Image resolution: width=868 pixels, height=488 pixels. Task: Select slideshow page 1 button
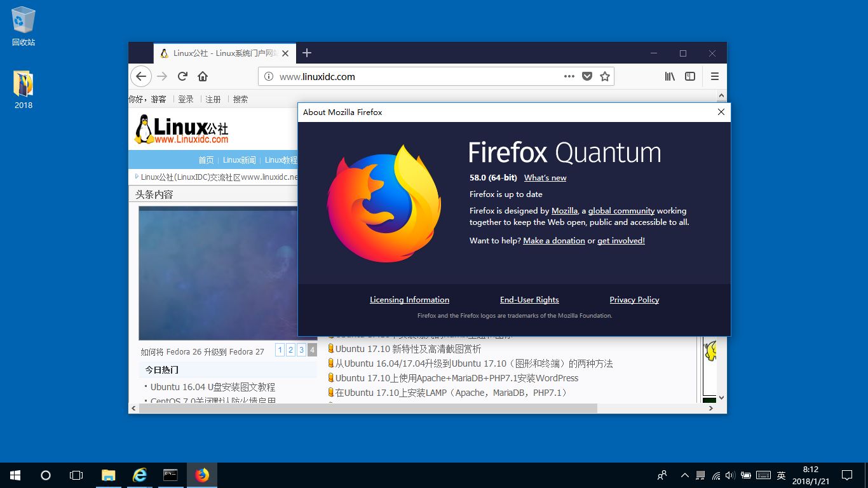[280, 350]
